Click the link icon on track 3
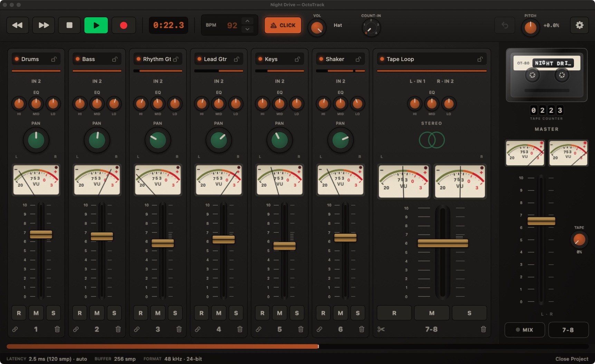 tap(137, 329)
